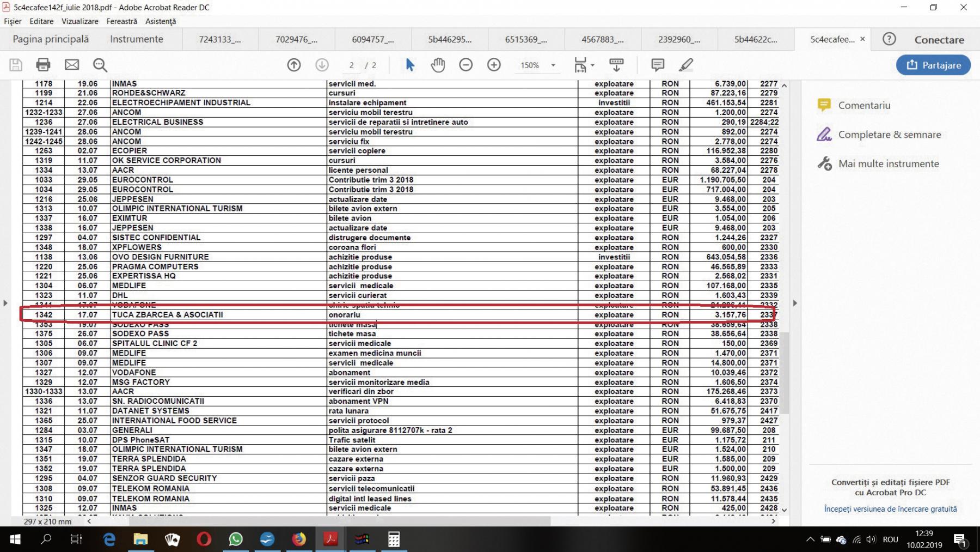This screenshot has height=552, width=980.
Task: Close the 5c4ecafee... document tab
Action: pyautogui.click(x=862, y=39)
